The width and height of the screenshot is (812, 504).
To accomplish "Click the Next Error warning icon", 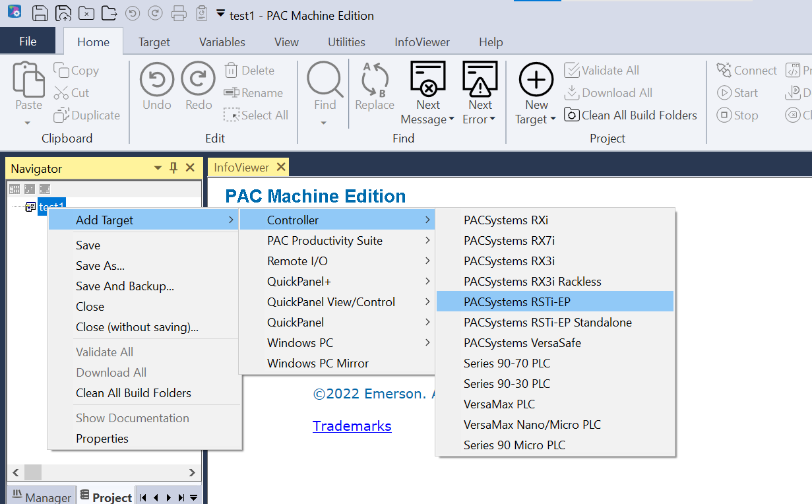I will pyautogui.click(x=480, y=79).
